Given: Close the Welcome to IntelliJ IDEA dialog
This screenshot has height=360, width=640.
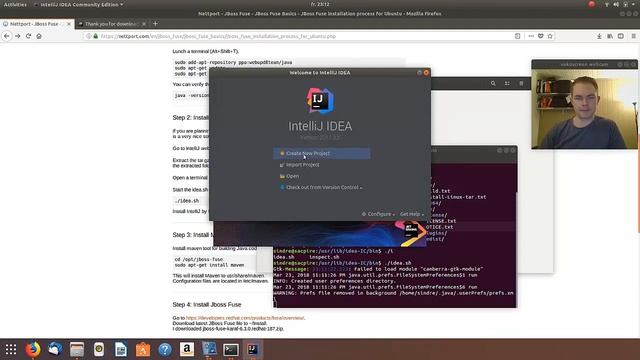Looking at the screenshot, I should click(426, 73).
